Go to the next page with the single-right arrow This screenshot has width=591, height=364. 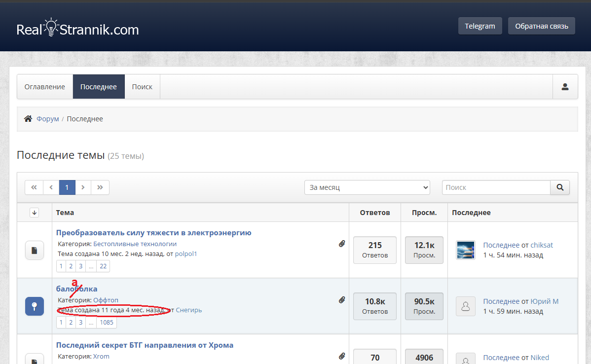point(83,187)
